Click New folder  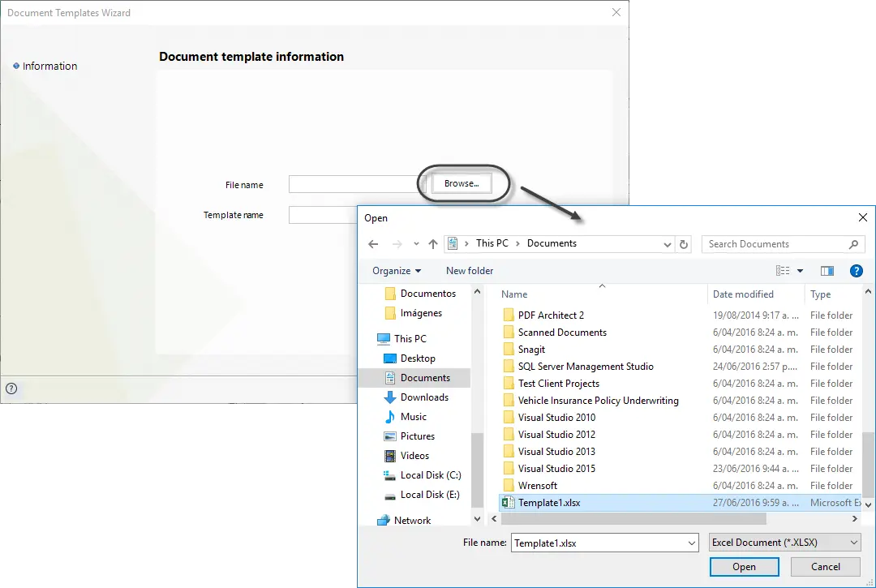470,271
